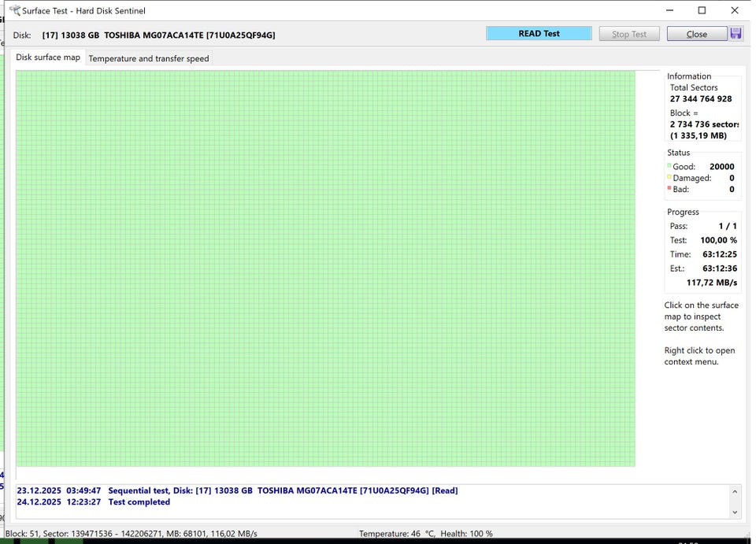Minimize the Surface Test window
Viewport: 756px width, 544px height.
point(669,10)
